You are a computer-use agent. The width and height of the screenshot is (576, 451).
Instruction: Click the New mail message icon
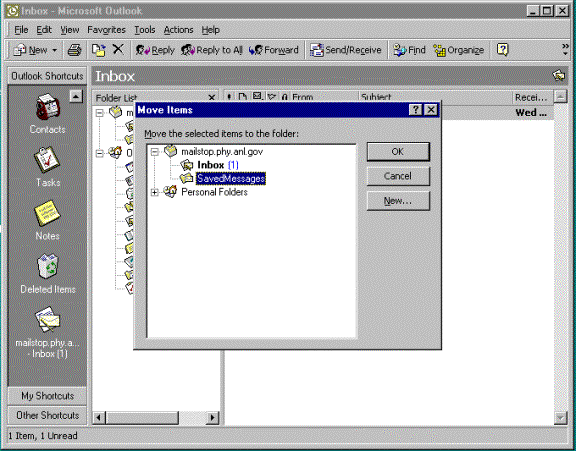point(20,50)
